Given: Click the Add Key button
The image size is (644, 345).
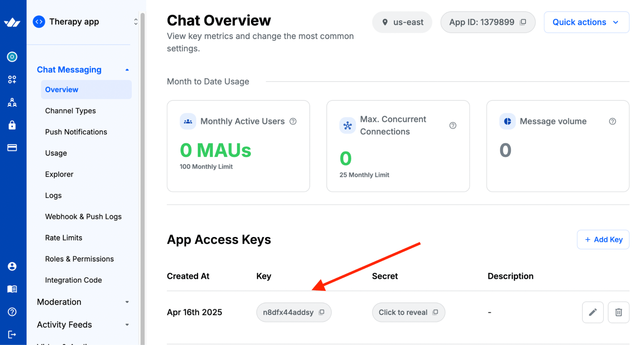Looking at the screenshot, I should point(603,240).
